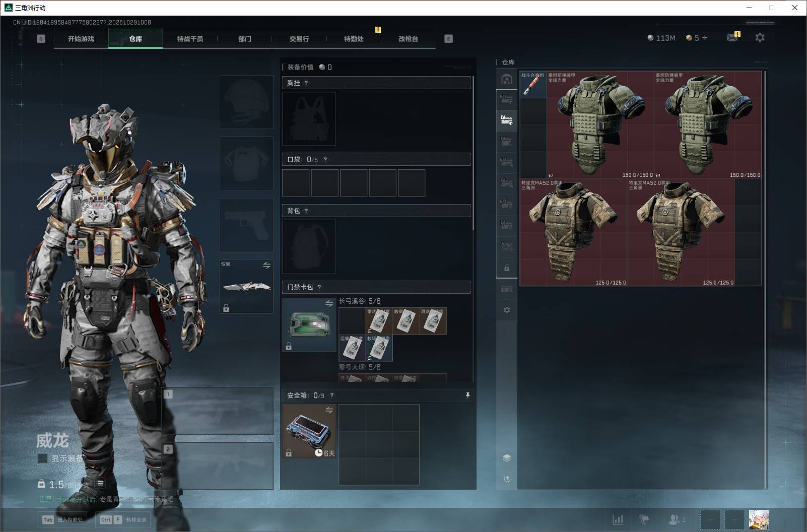Click the 转移全部 button
This screenshot has height=532, width=807.
point(123,519)
